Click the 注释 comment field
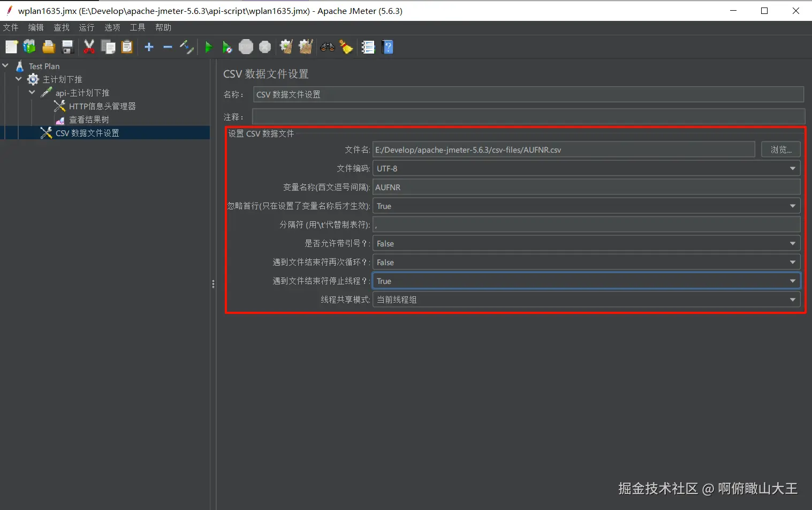The image size is (812, 510). (528, 116)
